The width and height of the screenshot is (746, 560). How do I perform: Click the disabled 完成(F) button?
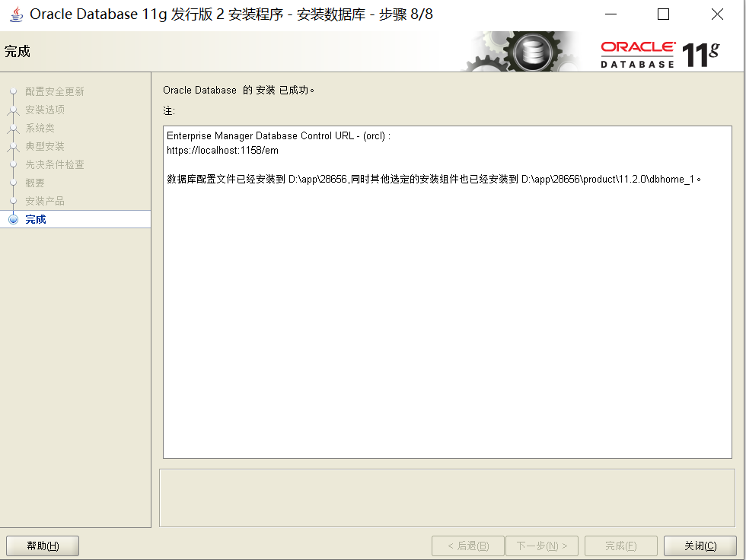(x=621, y=546)
